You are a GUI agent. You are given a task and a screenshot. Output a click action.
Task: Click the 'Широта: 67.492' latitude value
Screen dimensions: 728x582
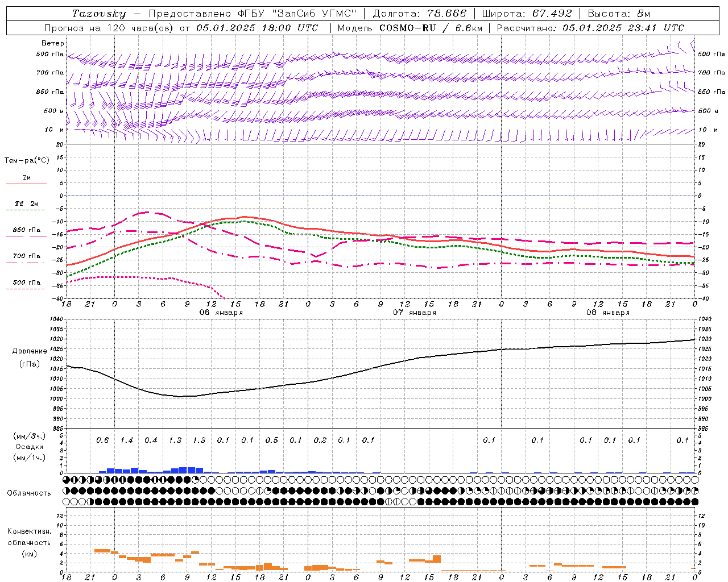coord(527,14)
